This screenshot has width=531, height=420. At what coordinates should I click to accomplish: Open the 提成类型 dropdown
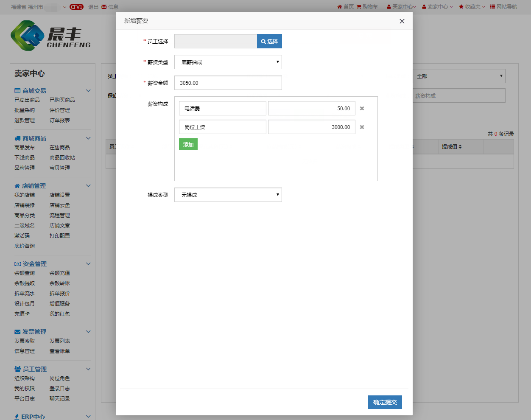[x=228, y=195]
